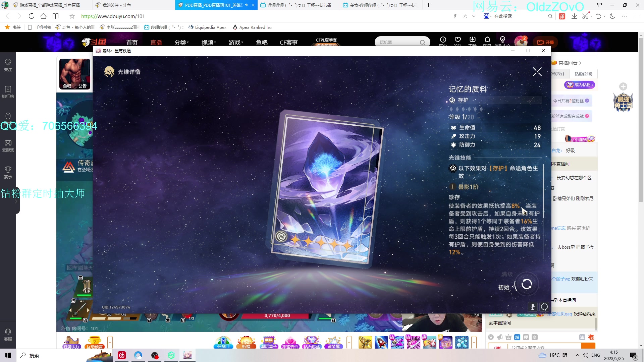644x362 pixels.
Task: Click the 成为钻粉 button
Action: pos(579,85)
